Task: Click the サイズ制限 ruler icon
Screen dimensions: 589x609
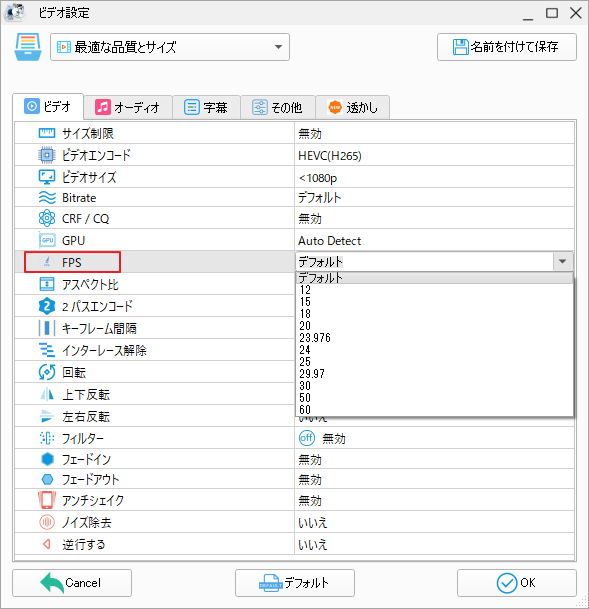Action: tap(47, 134)
